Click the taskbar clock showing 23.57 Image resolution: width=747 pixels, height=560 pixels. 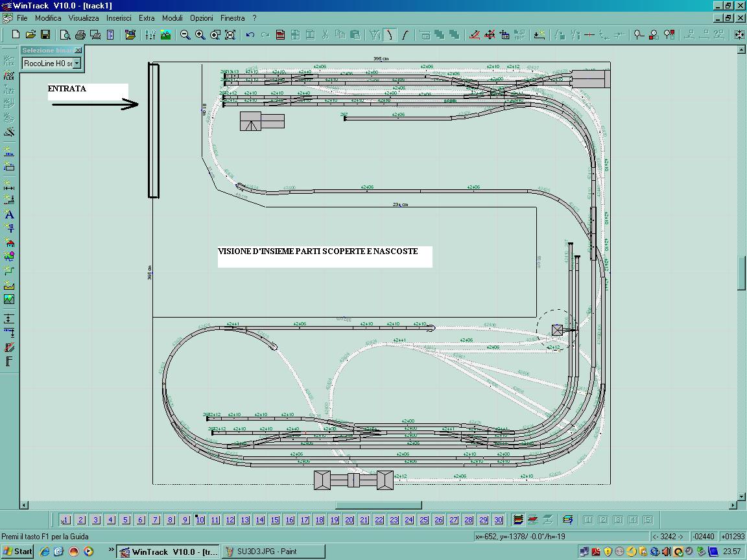pyautogui.click(x=731, y=552)
